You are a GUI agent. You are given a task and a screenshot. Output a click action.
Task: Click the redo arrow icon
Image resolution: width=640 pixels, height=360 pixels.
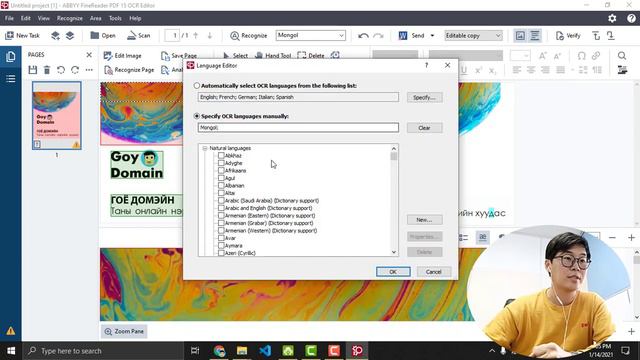click(378, 36)
